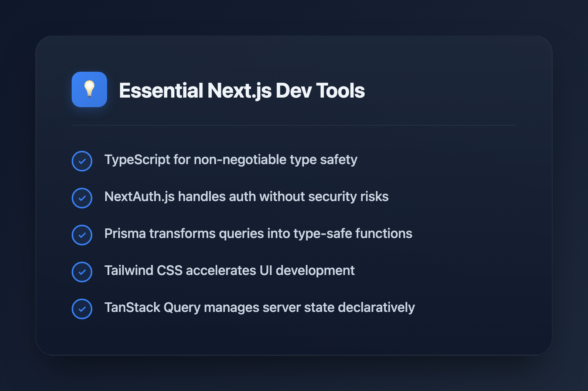Click the check icon beside NextAuth.js line
The height and width of the screenshot is (391, 588).
coord(82,198)
